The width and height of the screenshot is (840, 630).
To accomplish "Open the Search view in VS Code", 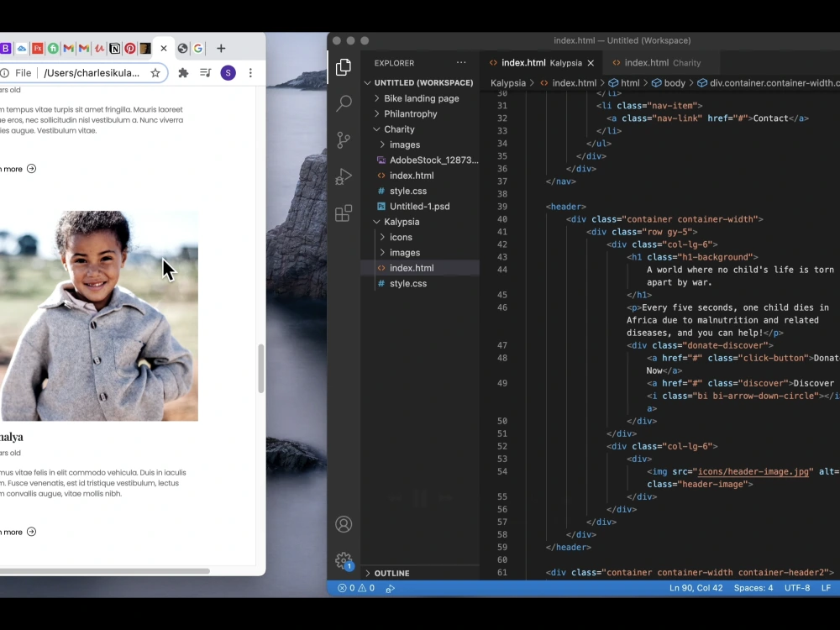I will pyautogui.click(x=344, y=102).
